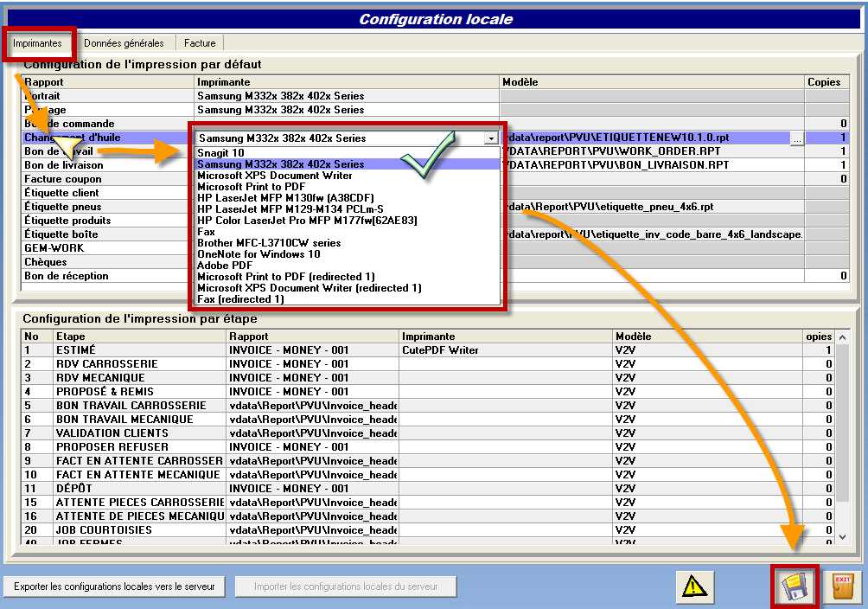Click the WORK_ORDER.RPT model cell

point(652,151)
